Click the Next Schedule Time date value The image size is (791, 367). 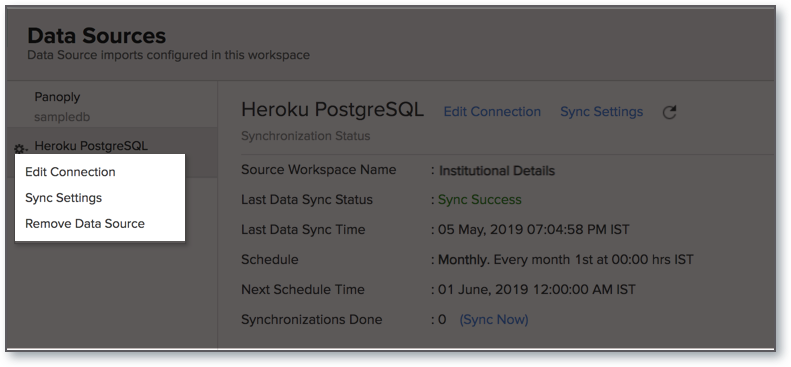click(537, 290)
